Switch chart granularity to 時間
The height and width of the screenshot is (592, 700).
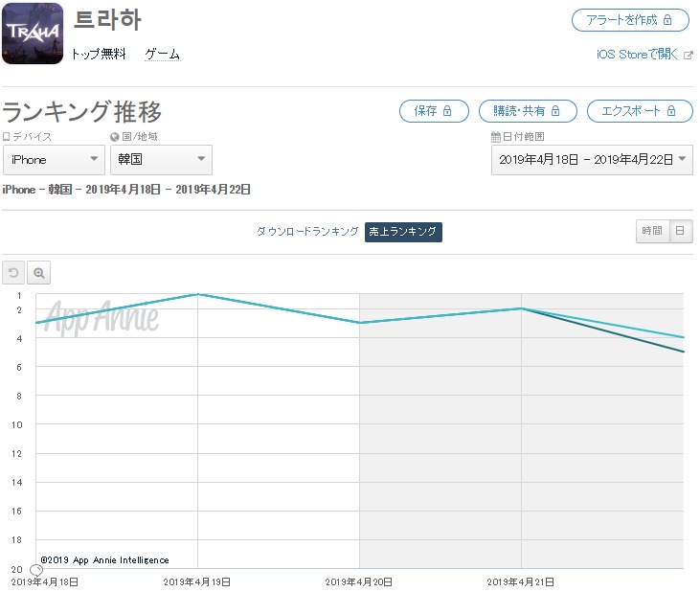pos(652,231)
